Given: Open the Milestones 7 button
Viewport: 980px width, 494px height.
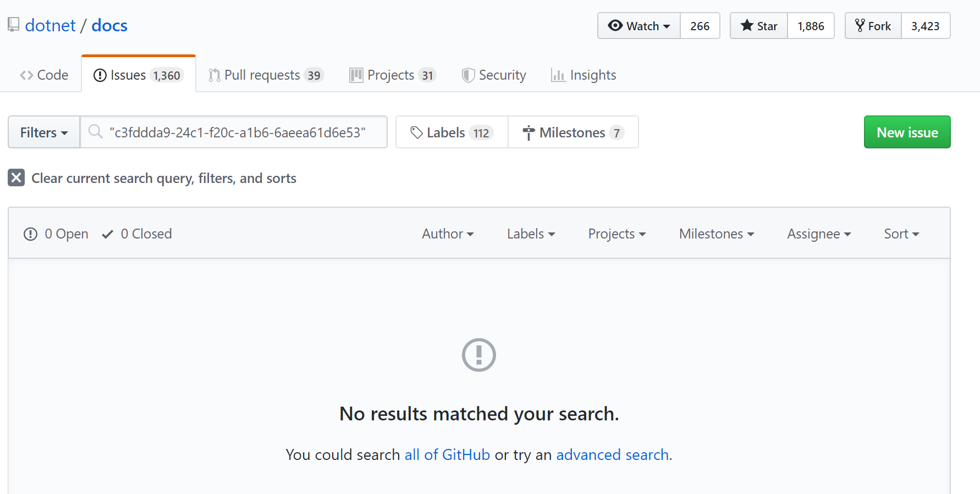Looking at the screenshot, I should click(x=573, y=132).
